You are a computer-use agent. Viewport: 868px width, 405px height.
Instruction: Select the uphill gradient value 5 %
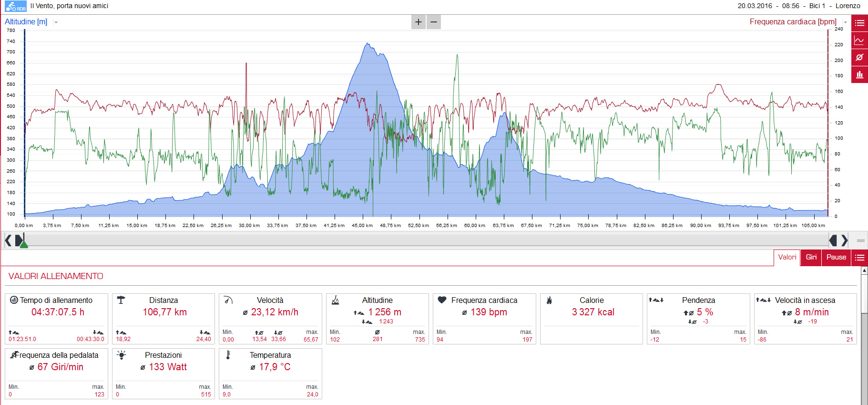click(x=705, y=312)
